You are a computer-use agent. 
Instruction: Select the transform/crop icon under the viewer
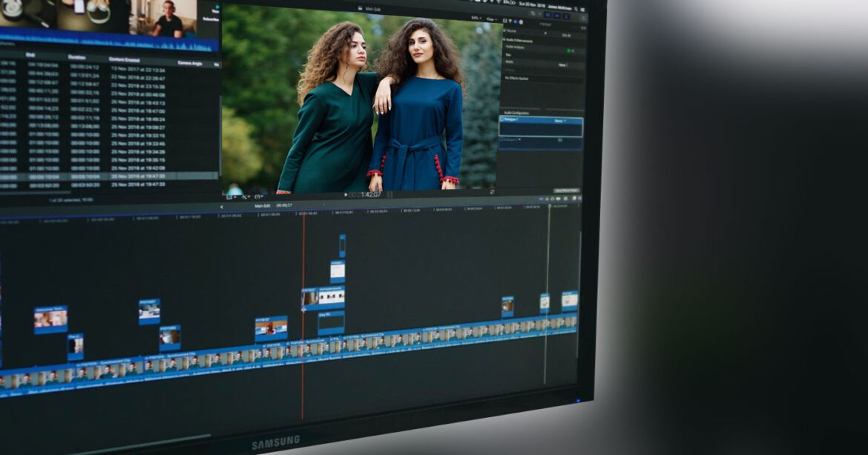[x=230, y=197]
